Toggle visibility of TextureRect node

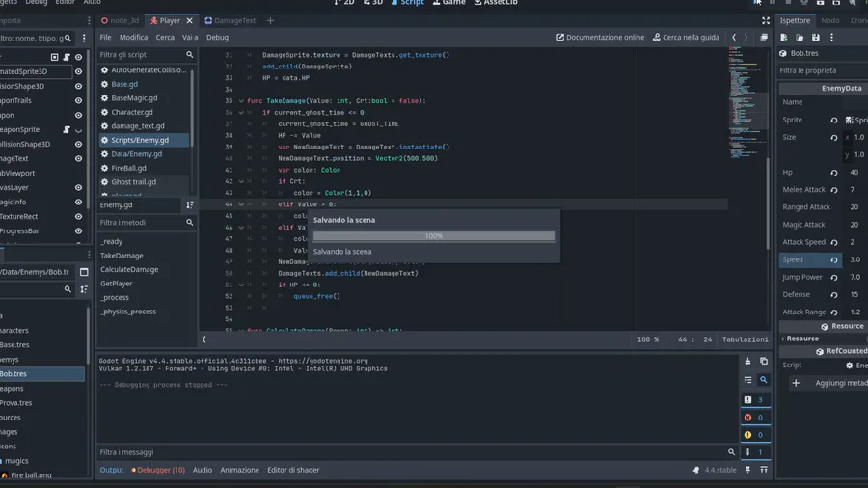click(79, 216)
